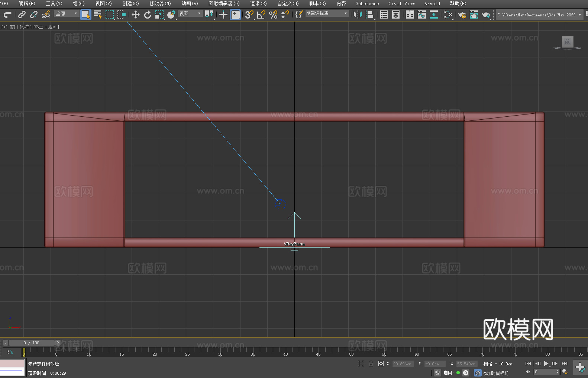Click the [粘土 + 边面] display label

(x=46, y=27)
